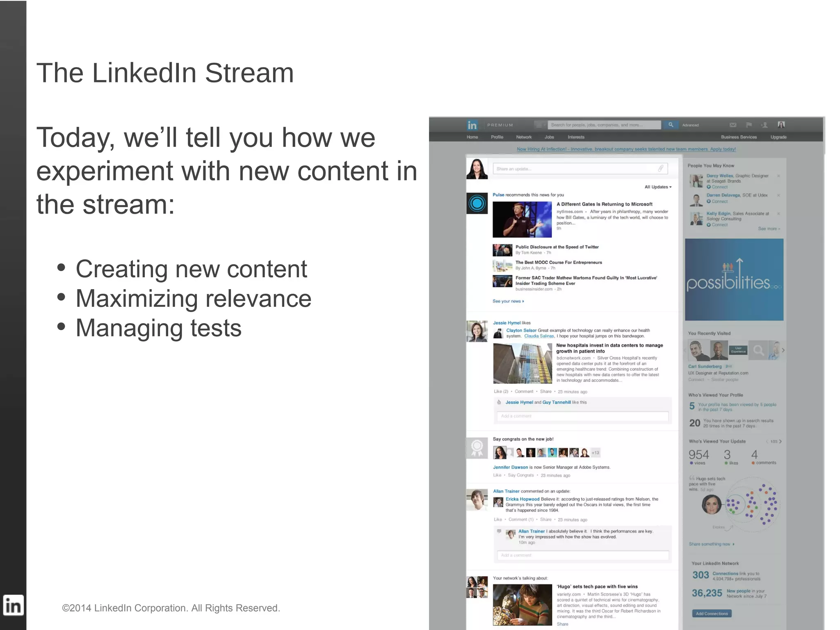Open Jessie Hymel's profile name in feed
The image size is (840, 630).
pyautogui.click(x=507, y=323)
